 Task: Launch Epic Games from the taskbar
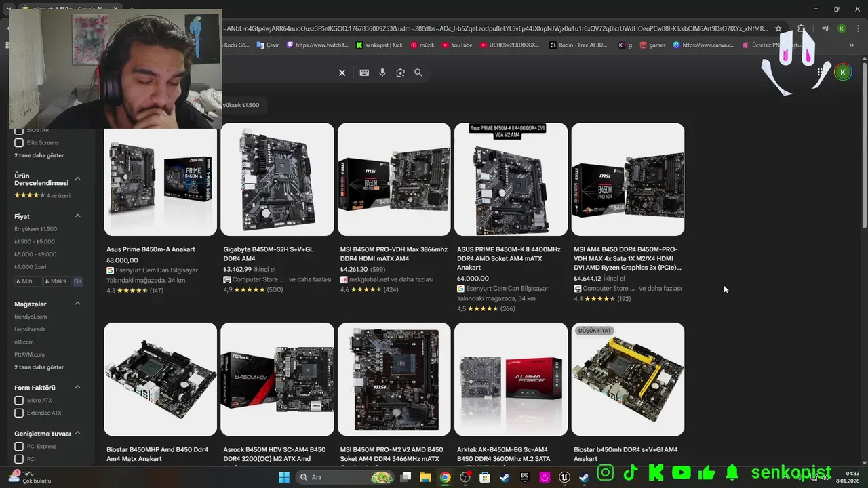click(525, 477)
